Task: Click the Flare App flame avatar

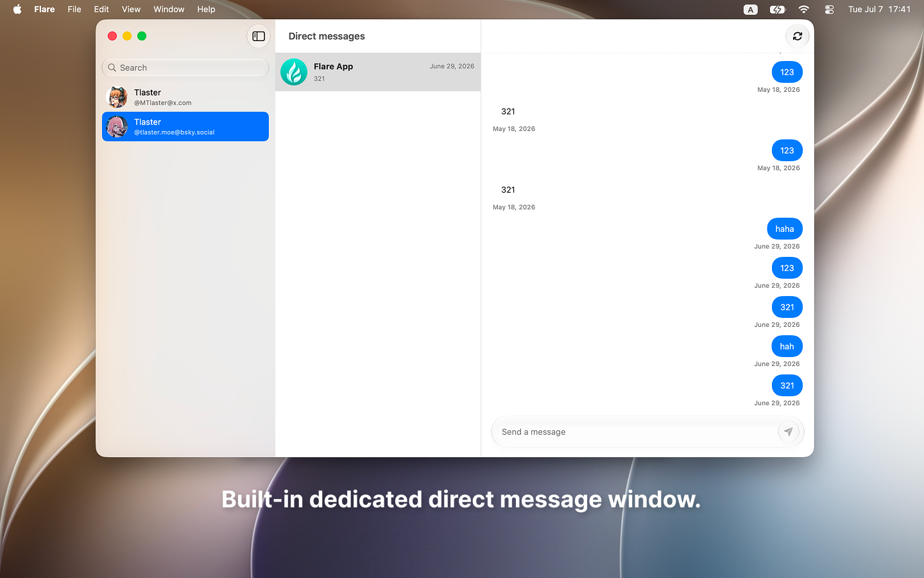Action: 294,72
